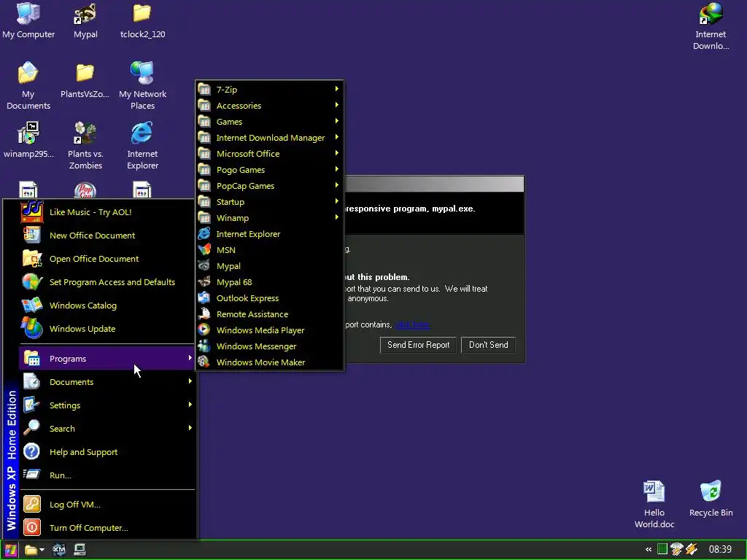Open the tclock2_120 folder on desktop

pyautogui.click(x=142, y=20)
